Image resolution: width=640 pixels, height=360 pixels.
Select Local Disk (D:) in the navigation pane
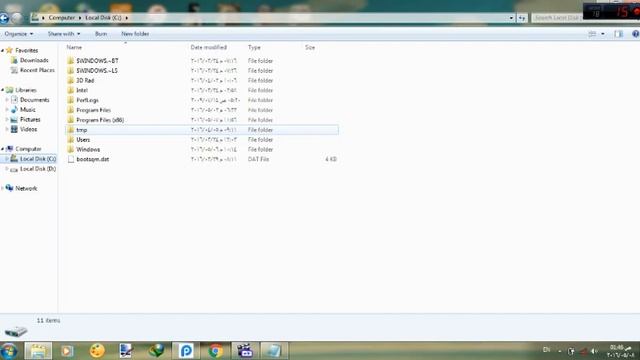click(x=38, y=169)
